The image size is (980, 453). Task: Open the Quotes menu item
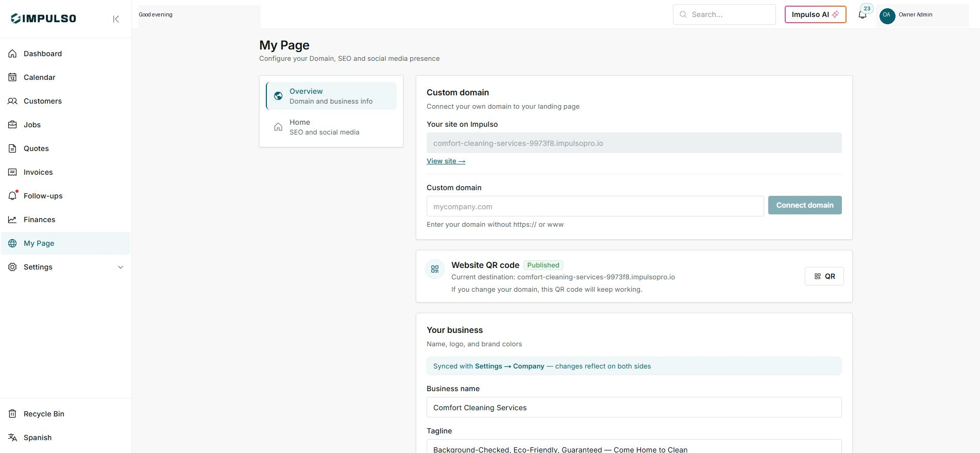pyautogui.click(x=36, y=148)
